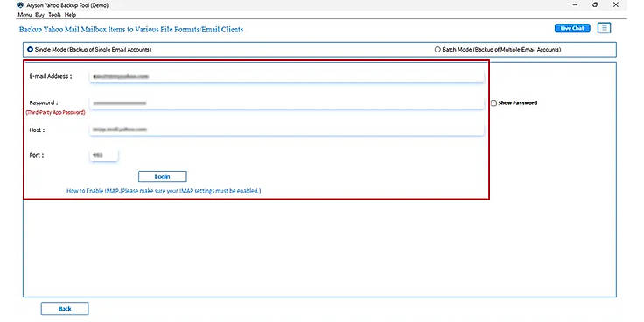This screenshot has width=644, height=322.
Task: Click the Backup Yahoo Mail Mailbox heading
Action: 131,30
